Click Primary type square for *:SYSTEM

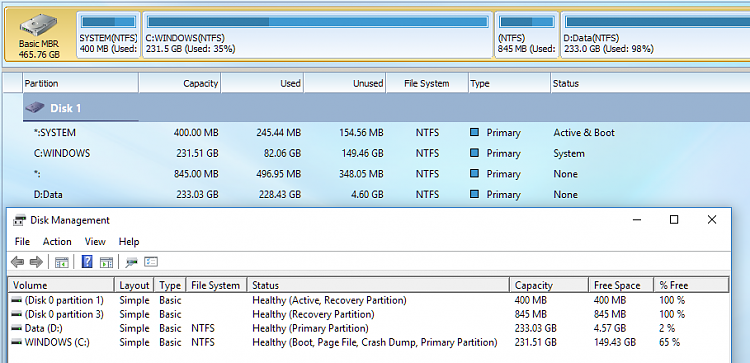tap(474, 132)
